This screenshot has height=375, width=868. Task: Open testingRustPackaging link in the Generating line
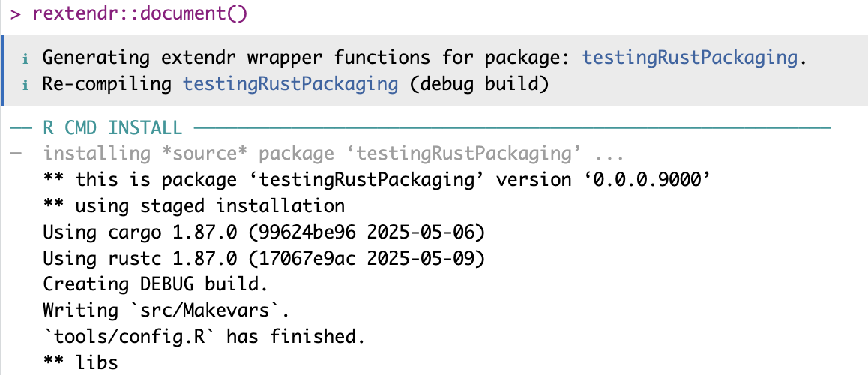pyautogui.click(x=690, y=58)
